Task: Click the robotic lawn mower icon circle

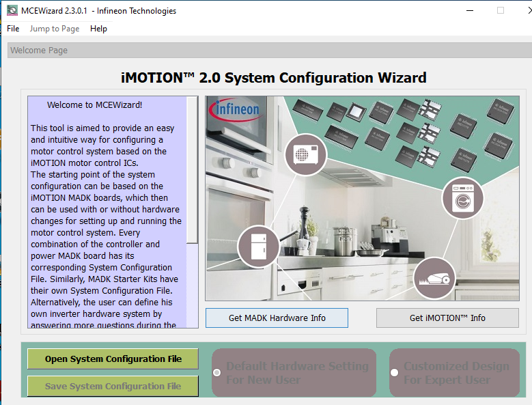Action: [x=434, y=278]
